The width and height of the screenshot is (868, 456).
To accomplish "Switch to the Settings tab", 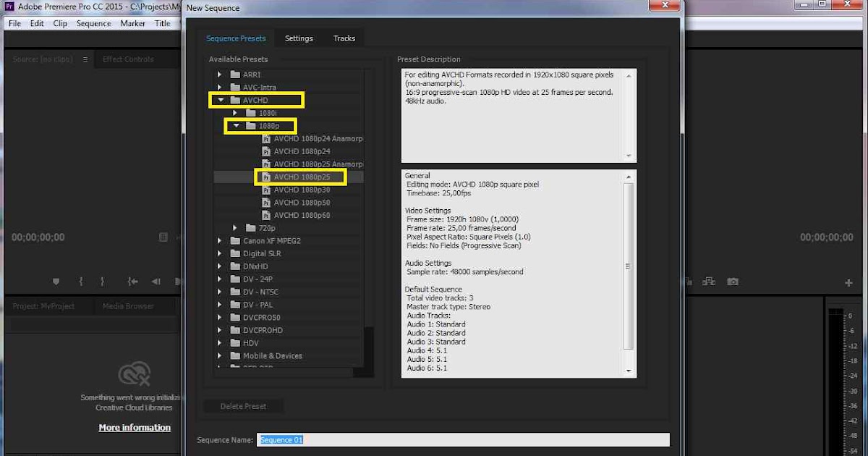I will [299, 38].
